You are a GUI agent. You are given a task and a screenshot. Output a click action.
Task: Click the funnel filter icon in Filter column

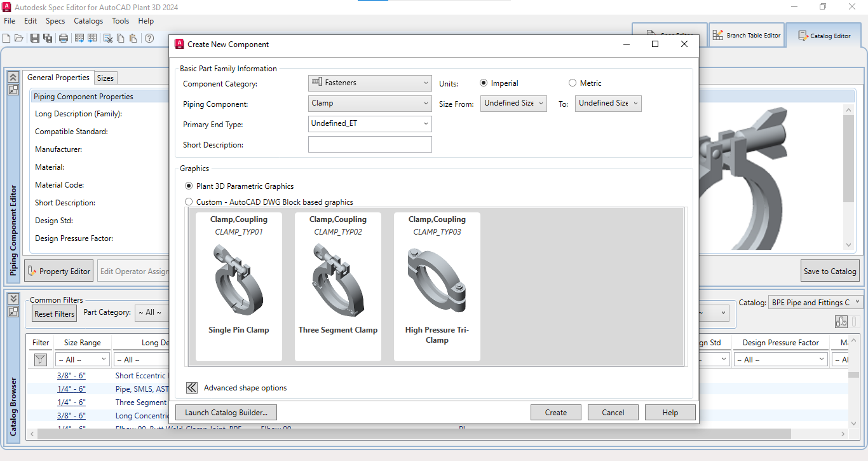coord(40,359)
